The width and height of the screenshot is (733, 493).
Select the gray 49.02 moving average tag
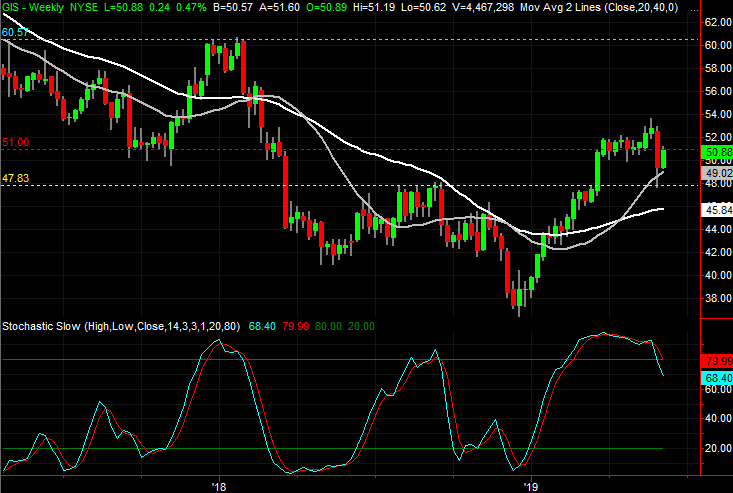coord(715,172)
